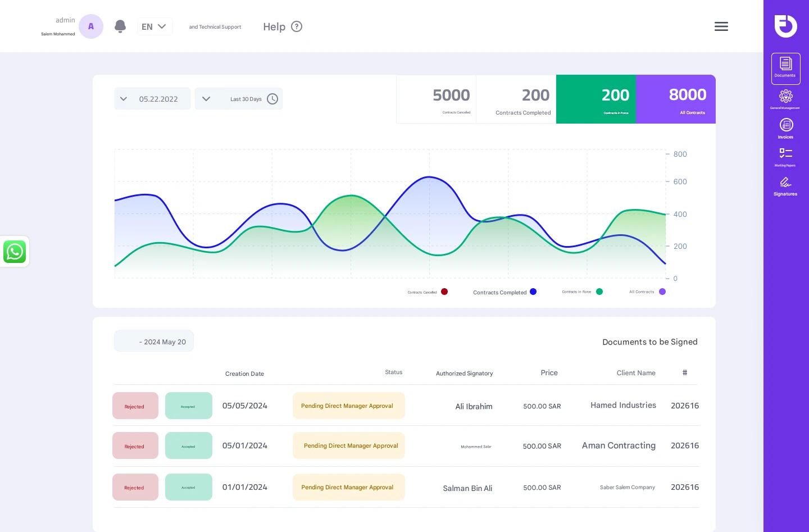Screen dimensions: 809x532
Task: Expand the EN language dropdown
Action: click(154, 26)
